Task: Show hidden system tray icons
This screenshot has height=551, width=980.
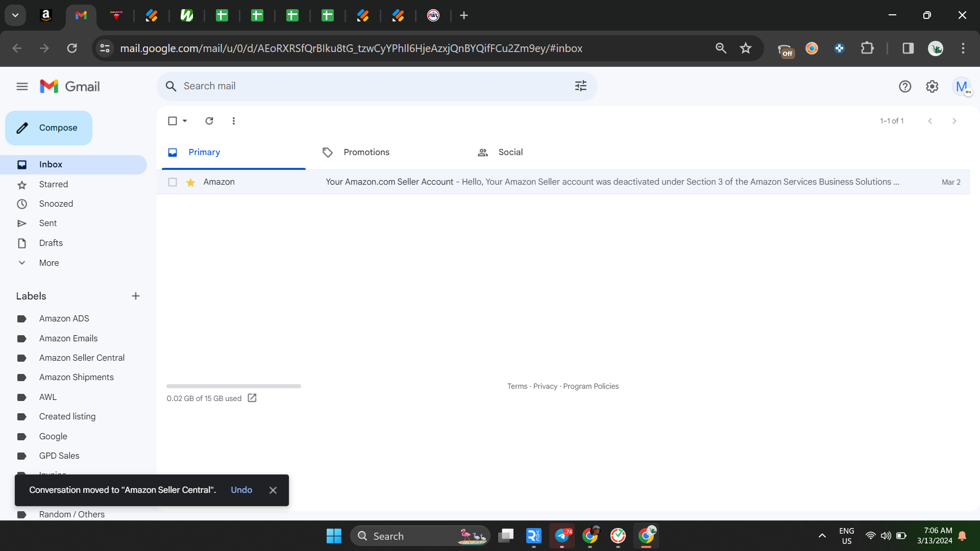Action: pos(822,536)
